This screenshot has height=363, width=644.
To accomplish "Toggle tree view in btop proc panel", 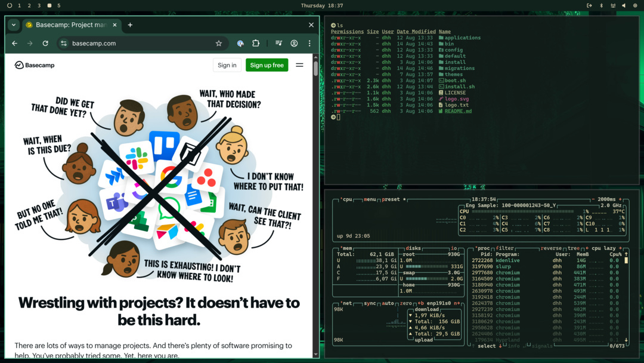I will pos(574,248).
